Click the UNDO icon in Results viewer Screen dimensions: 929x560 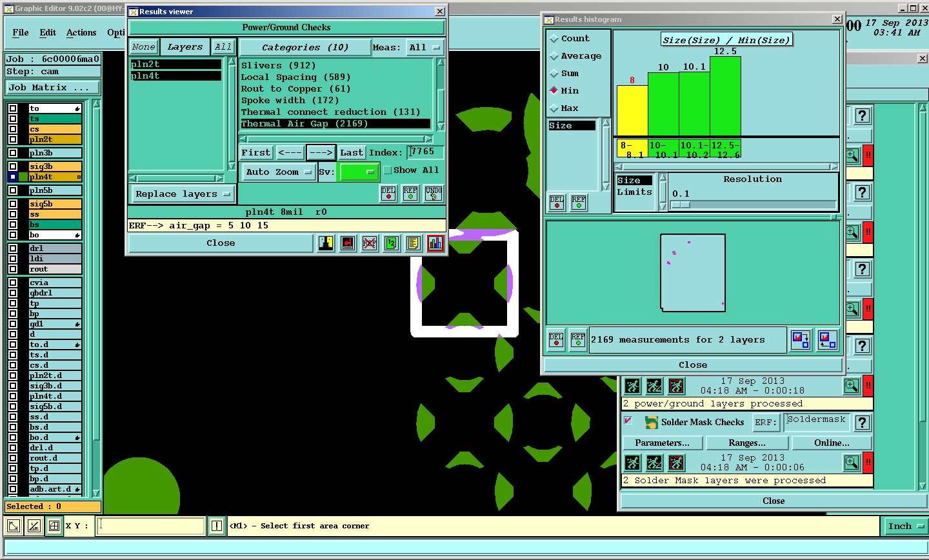(434, 194)
